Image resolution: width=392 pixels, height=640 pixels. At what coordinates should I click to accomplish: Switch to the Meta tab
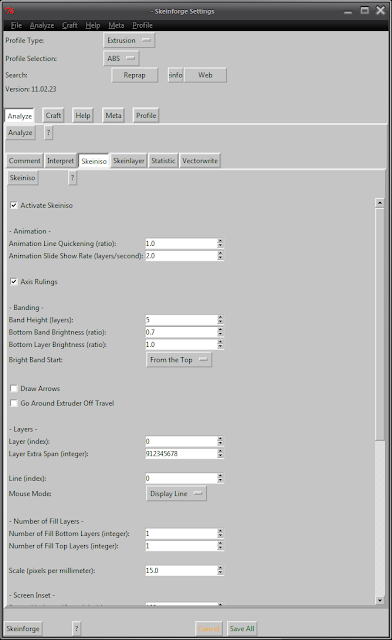(113, 116)
